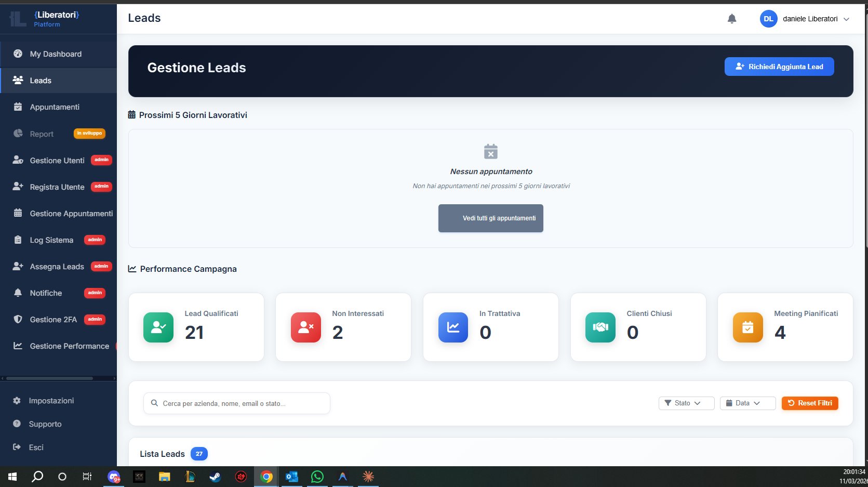Image resolution: width=868 pixels, height=487 pixels.
Task: Open the Log Sistema panel
Action: click(51, 240)
